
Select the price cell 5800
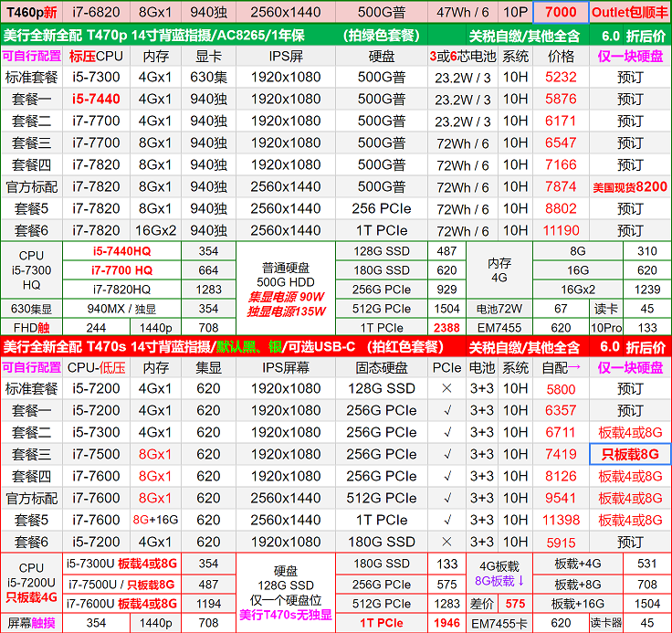coord(561,389)
